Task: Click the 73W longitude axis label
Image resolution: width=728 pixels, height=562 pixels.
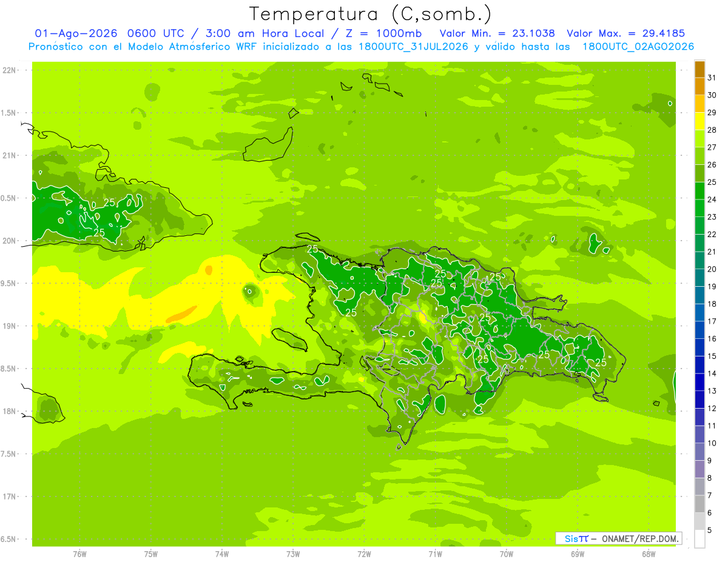Action: pyautogui.click(x=293, y=554)
